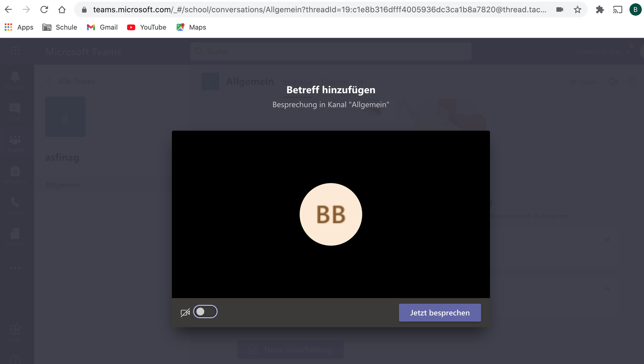Viewport: 644px width, 364px height.
Task: Open the browser home page
Action: click(62, 10)
